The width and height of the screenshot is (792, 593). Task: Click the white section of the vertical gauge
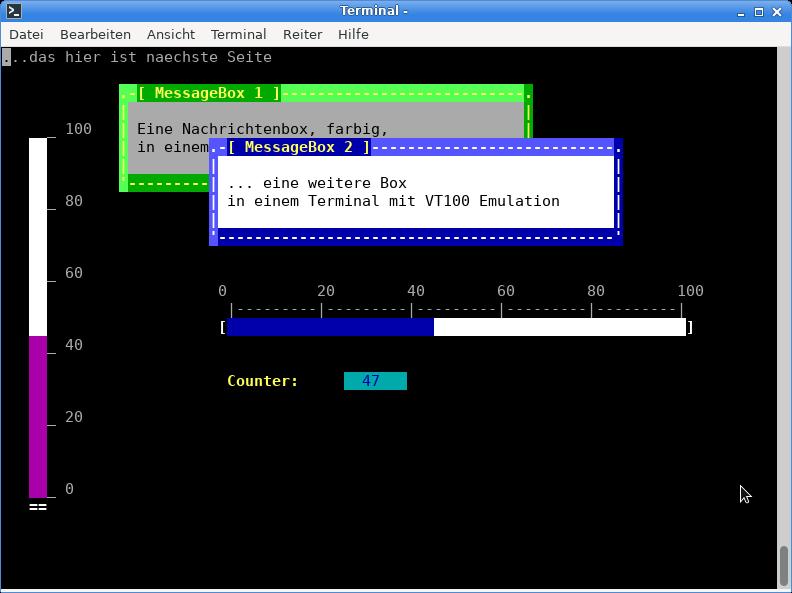(38, 236)
